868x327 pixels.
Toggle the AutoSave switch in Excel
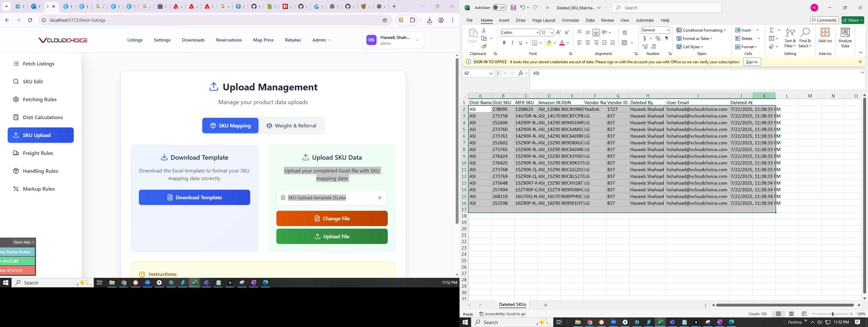499,8
